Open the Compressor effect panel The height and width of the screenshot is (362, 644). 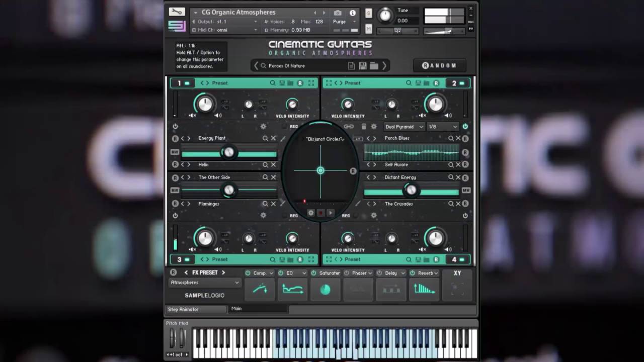260,289
